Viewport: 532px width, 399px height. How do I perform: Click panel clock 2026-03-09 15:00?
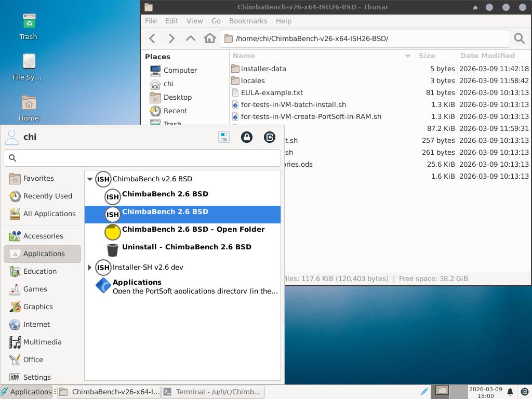point(485,392)
